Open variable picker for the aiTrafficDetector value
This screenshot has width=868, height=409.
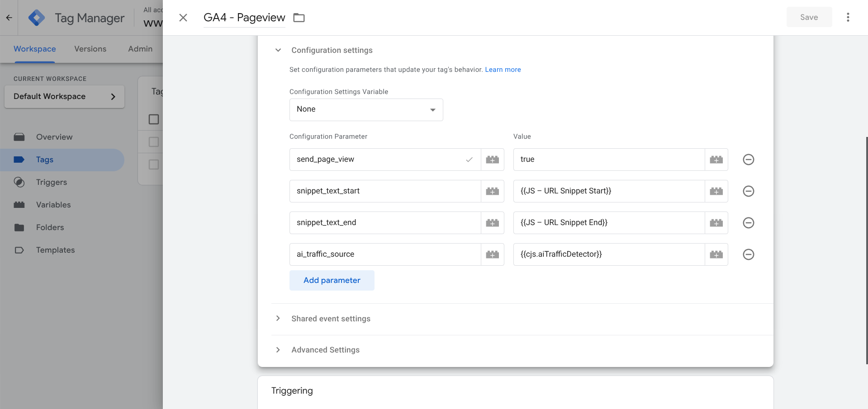[716, 254]
